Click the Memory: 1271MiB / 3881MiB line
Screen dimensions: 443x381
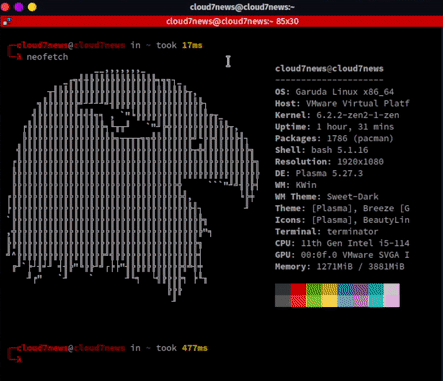[x=339, y=267]
